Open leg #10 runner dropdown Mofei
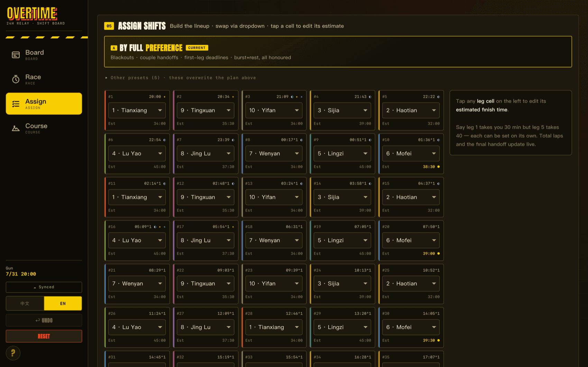Viewport: 588px width, 367px height. (411, 153)
